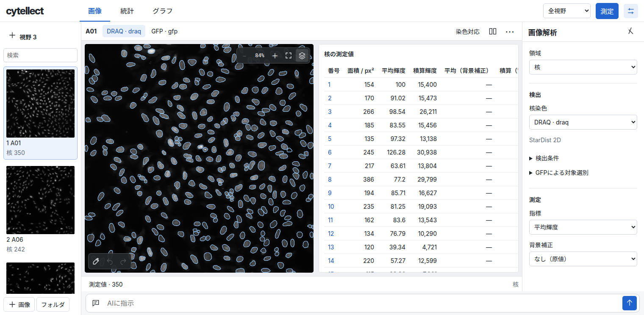This screenshot has height=315, width=644.
Task: Click the plus icon beside 視野 3
Action: (x=12, y=36)
